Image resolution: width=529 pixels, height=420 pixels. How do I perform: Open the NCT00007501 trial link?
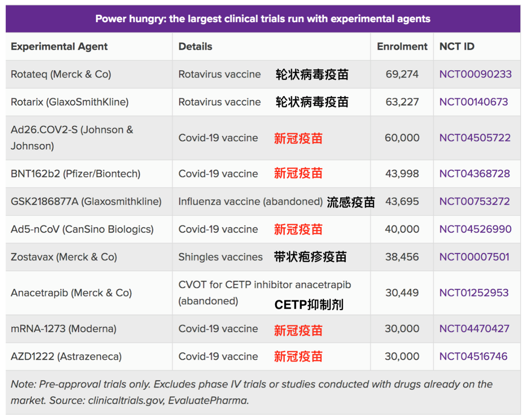click(474, 257)
